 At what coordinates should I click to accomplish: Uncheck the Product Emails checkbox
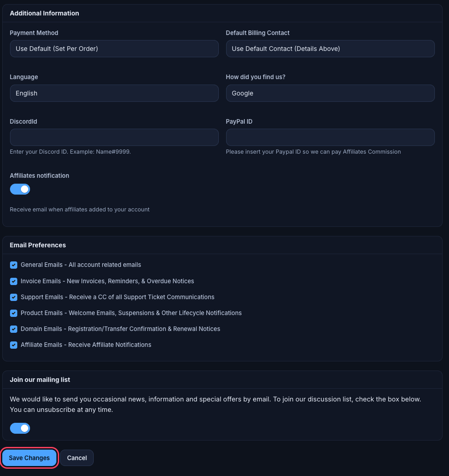pos(14,313)
